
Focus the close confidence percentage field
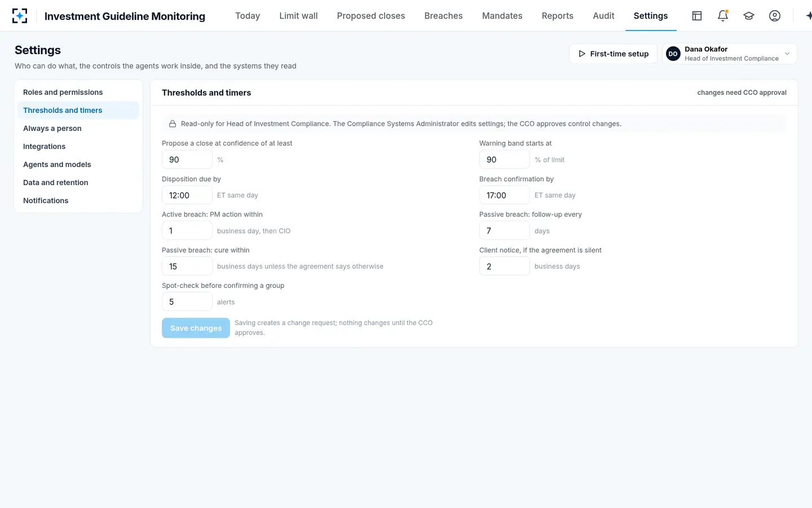point(187,160)
